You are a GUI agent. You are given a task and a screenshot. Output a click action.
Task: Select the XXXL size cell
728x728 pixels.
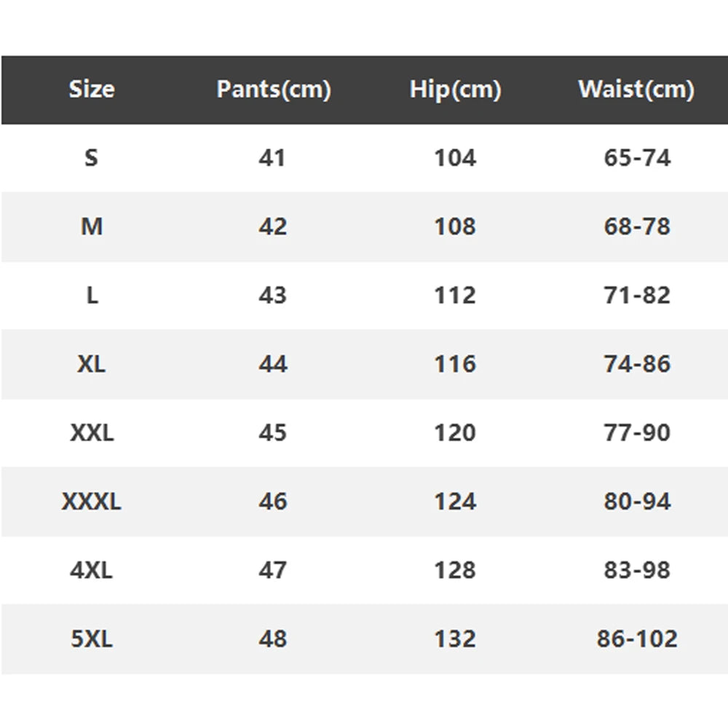[x=92, y=502]
